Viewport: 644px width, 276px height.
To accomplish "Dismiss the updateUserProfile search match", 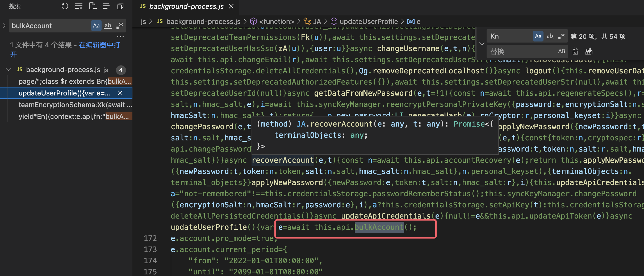I will tap(120, 93).
